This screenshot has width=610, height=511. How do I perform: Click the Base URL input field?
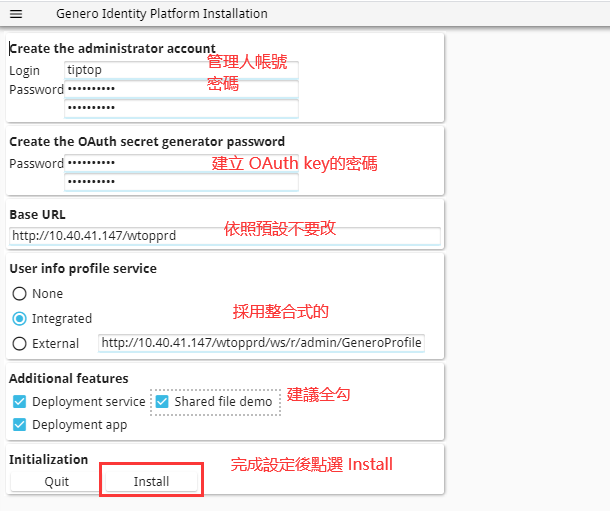coord(225,236)
